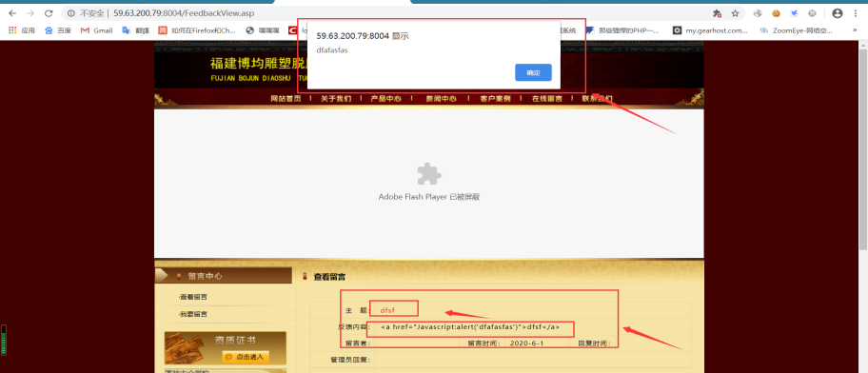
Task: Open the Firefox和Ch... bookmark
Action: (197, 30)
